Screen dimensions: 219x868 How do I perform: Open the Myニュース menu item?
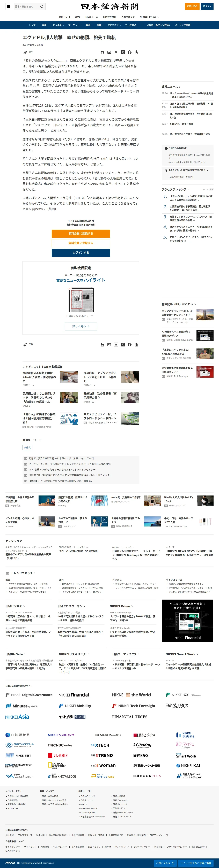click(91, 17)
